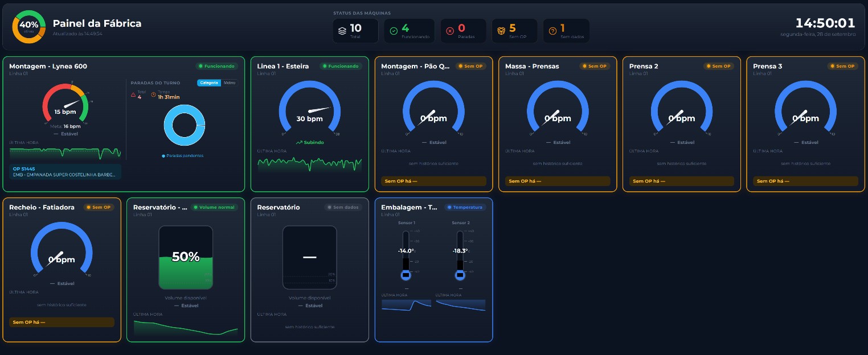Click the Sem OP badge on Recheio - Fatiadora
Image resolution: width=868 pixels, height=355 pixels.
click(x=99, y=207)
